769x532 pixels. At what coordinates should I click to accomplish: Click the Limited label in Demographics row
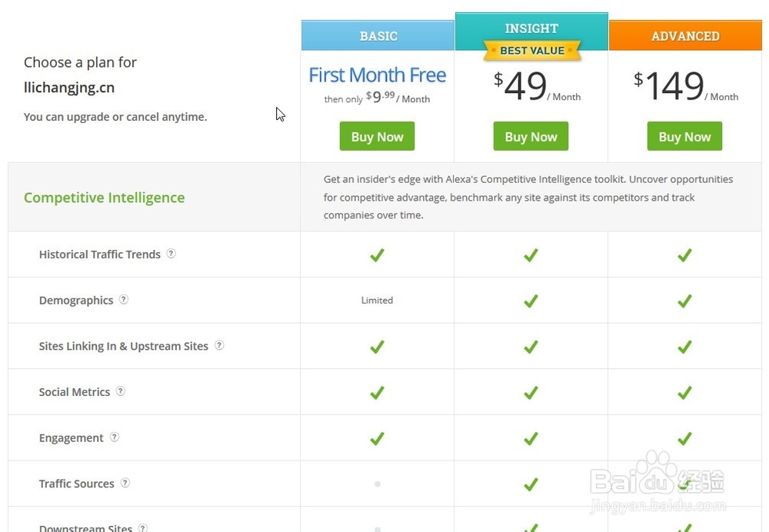pyautogui.click(x=377, y=301)
